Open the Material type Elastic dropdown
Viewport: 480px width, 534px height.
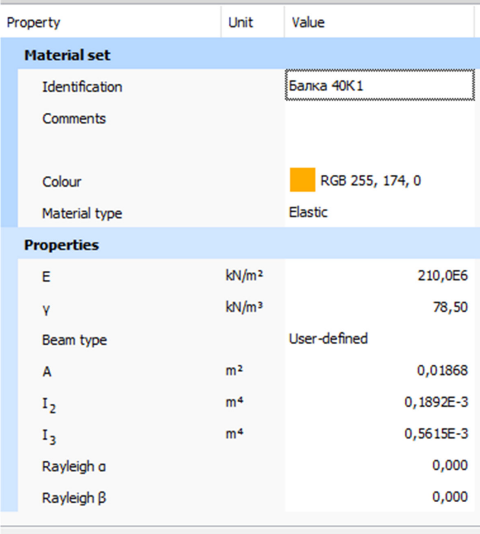[x=380, y=213]
